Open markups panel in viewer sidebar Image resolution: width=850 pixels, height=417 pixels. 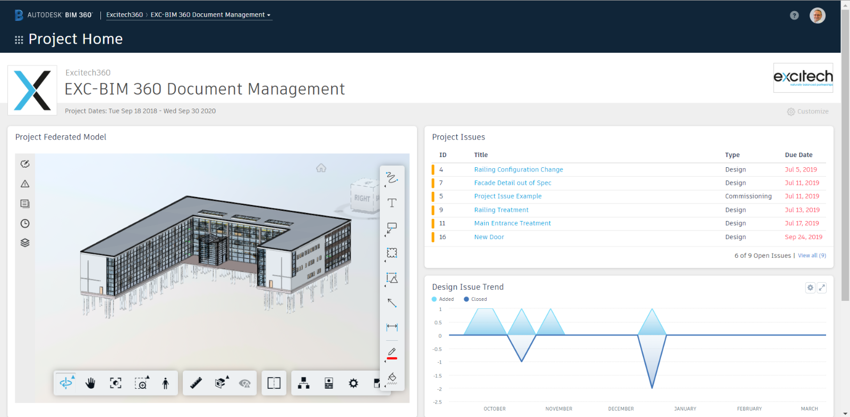point(24,164)
